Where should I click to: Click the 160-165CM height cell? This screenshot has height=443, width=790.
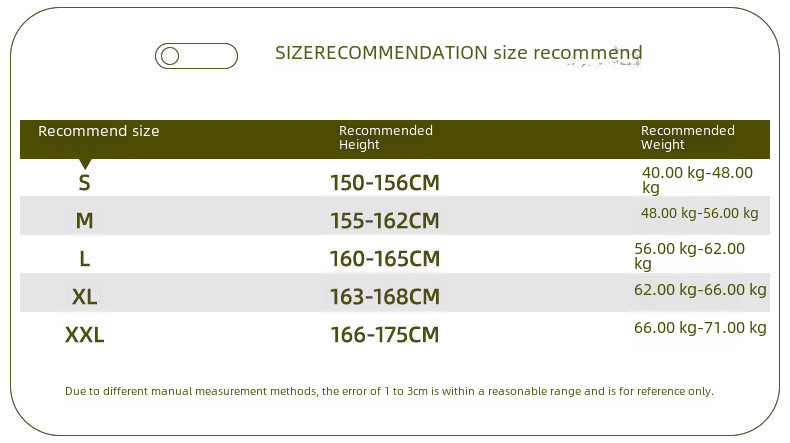pos(385,259)
